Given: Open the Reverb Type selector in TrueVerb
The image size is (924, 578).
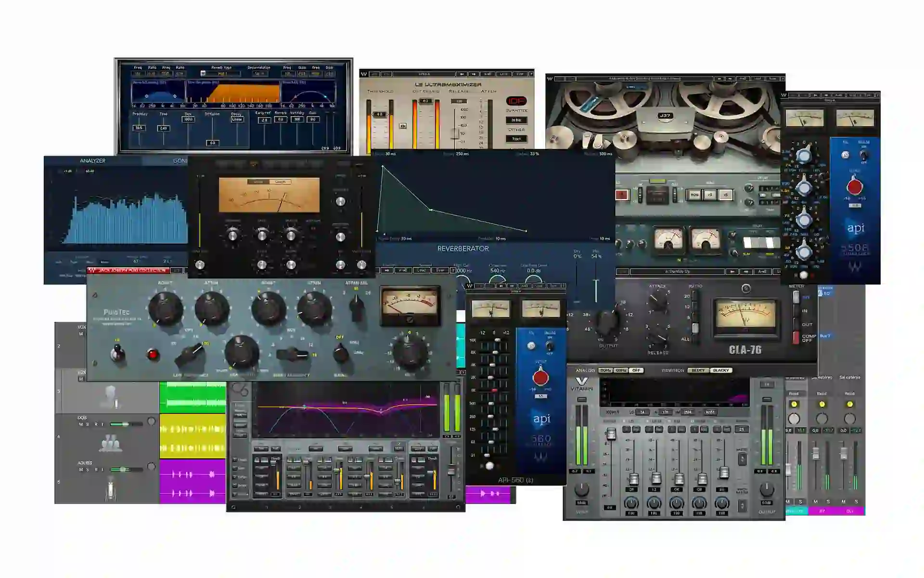Looking at the screenshot, I should click(x=221, y=74).
